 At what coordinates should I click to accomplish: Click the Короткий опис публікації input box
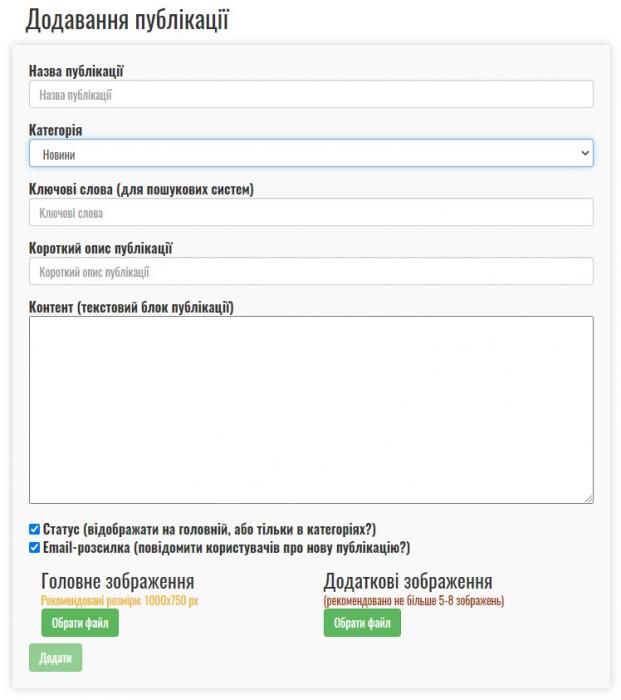(x=311, y=271)
